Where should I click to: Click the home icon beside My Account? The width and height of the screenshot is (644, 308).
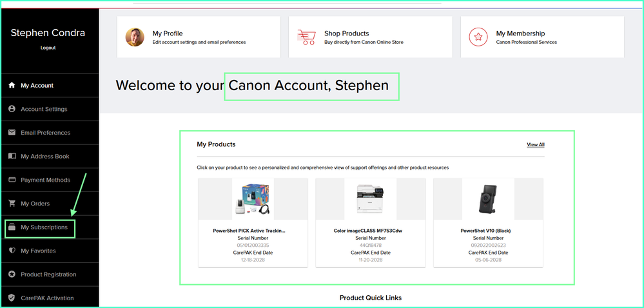[x=12, y=86]
